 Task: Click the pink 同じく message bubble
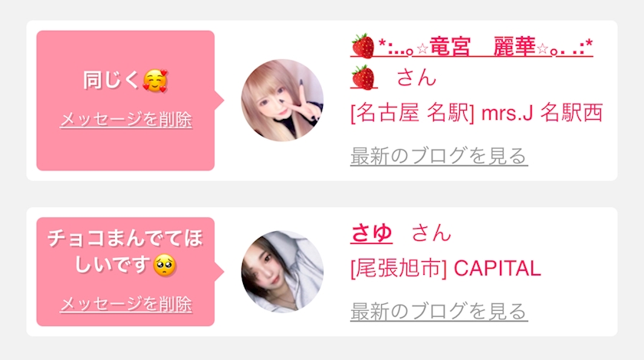pyautogui.click(x=126, y=101)
